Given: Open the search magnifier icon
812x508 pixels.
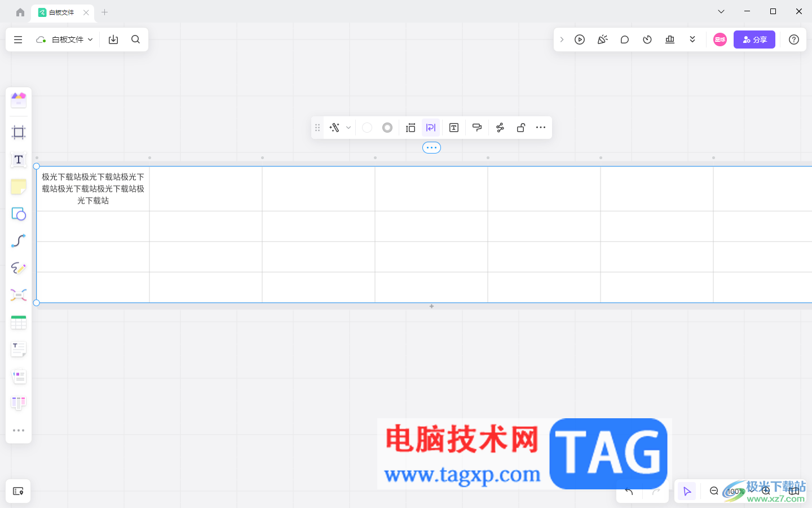Looking at the screenshot, I should pos(135,40).
